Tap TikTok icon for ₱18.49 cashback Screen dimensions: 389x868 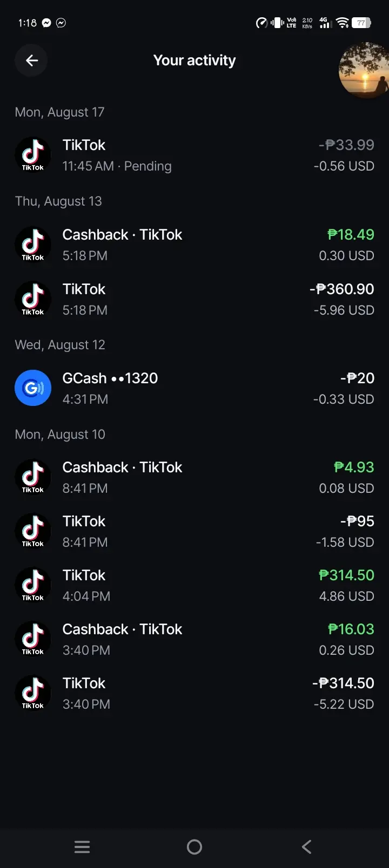[x=33, y=245]
